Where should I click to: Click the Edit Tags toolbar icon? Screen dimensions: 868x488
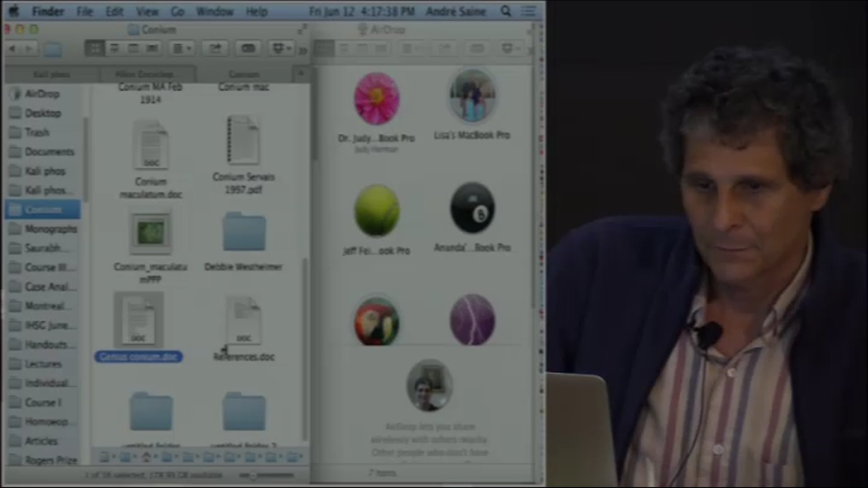pyautogui.click(x=248, y=48)
